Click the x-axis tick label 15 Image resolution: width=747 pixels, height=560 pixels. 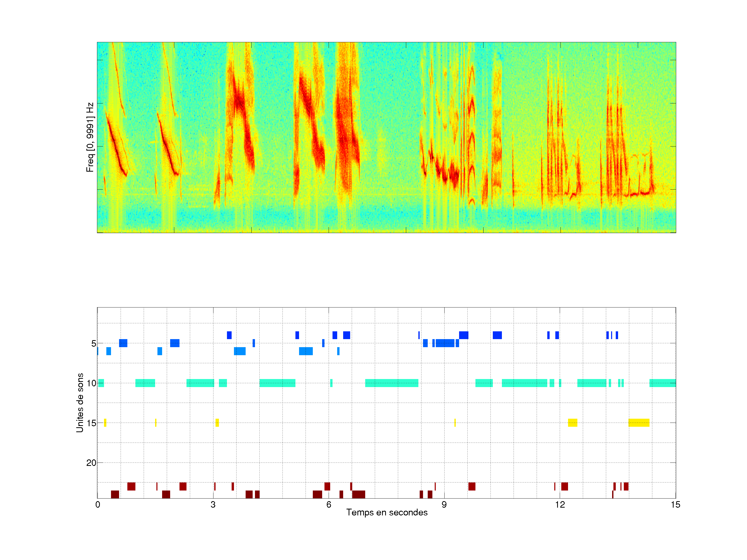pos(675,505)
